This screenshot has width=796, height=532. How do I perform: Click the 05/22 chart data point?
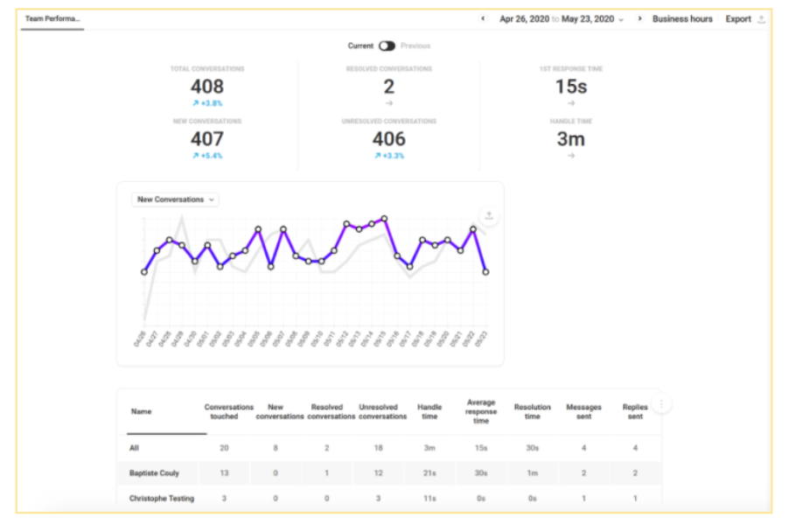473,229
